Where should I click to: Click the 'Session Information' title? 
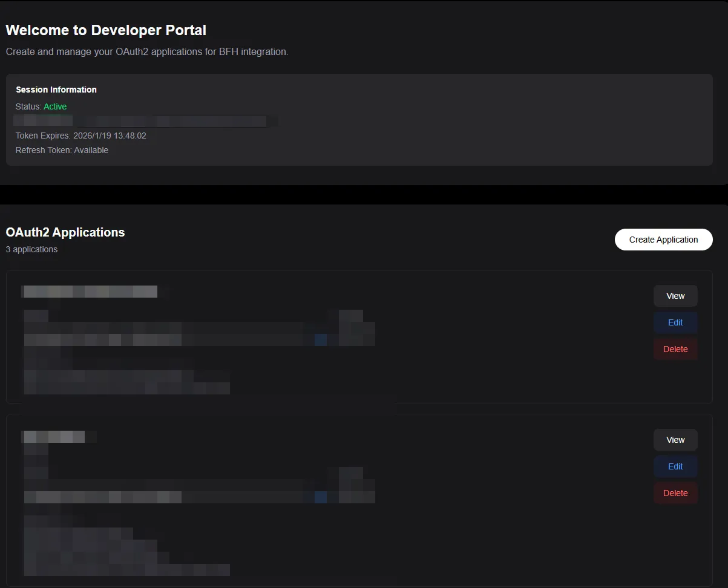pos(56,90)
